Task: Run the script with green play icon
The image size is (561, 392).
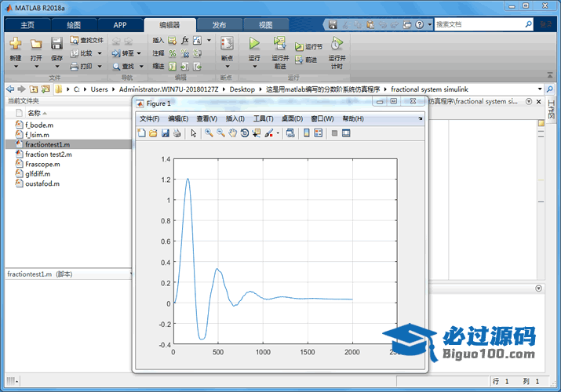Action: [254, 44]
